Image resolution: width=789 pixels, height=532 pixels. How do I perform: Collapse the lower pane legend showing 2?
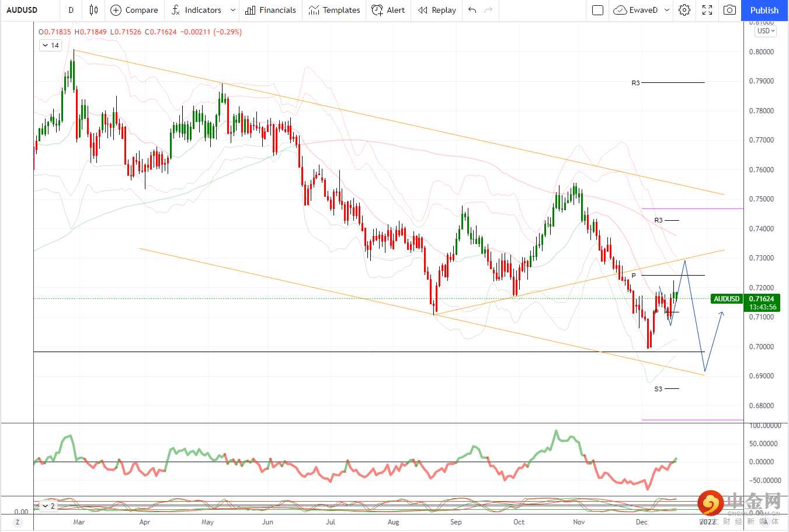click(48, 506)
